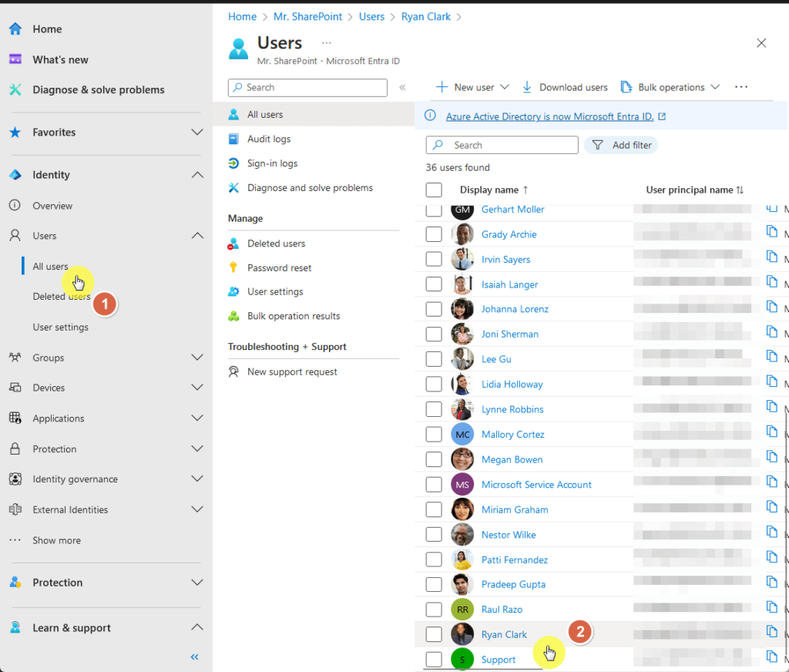The height and width of the screenshot is (672, 789).
Task: Go to Mr. SharePoint in the breadcrumb
Action: [307, 17]
